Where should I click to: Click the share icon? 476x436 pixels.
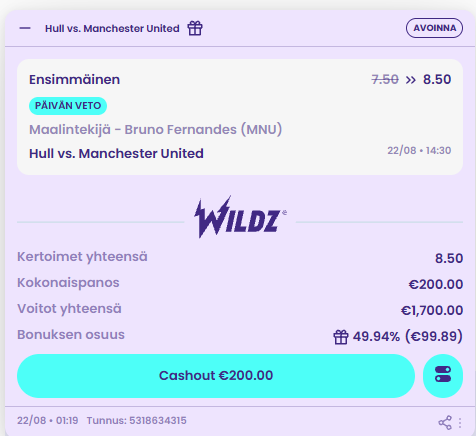pos(445,423)
